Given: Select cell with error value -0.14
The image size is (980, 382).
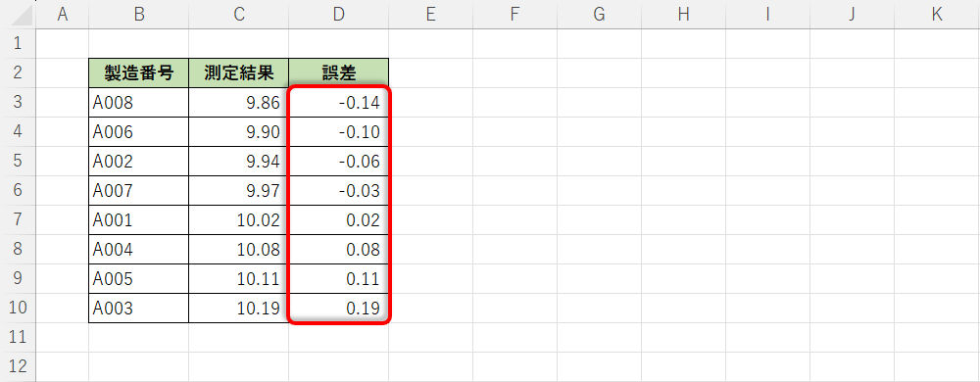Looking at the screenshot, I should click(339, 103).
